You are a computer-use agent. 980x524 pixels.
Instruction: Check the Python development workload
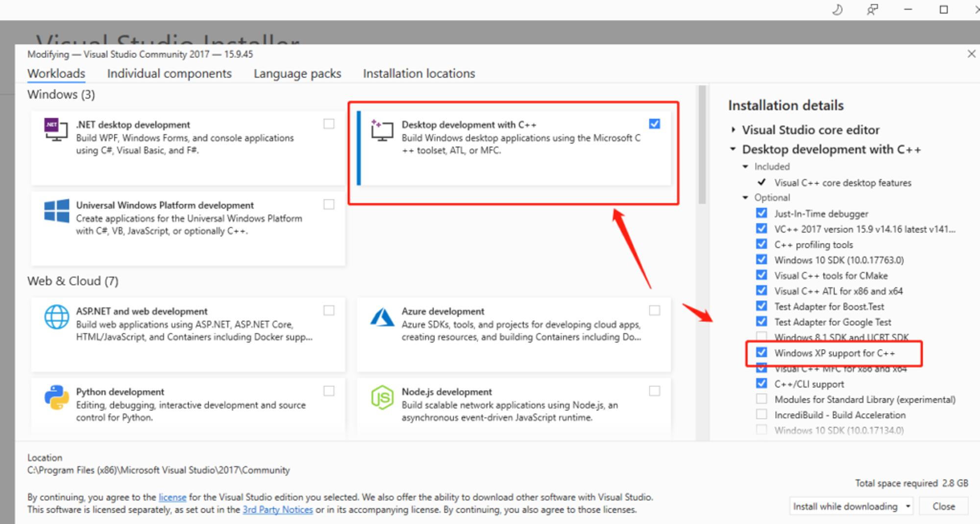point(329,391)
